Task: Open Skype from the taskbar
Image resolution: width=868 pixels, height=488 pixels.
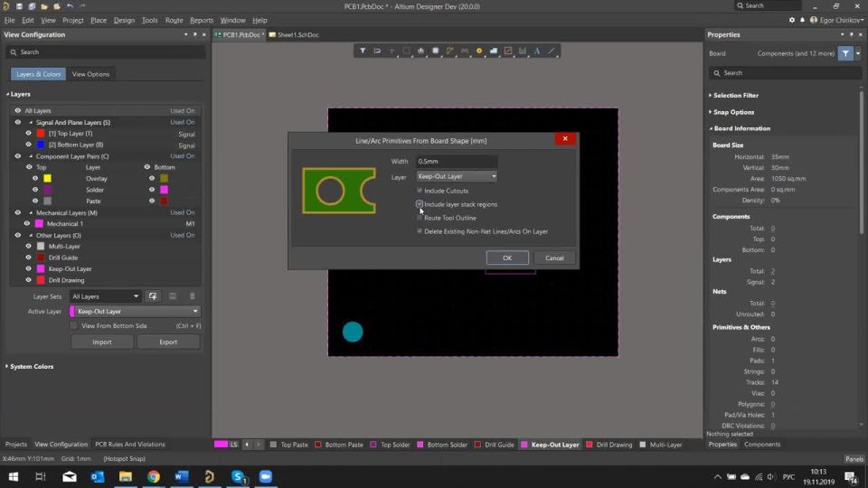Action: pyautogui.click(x=238, y=476)
